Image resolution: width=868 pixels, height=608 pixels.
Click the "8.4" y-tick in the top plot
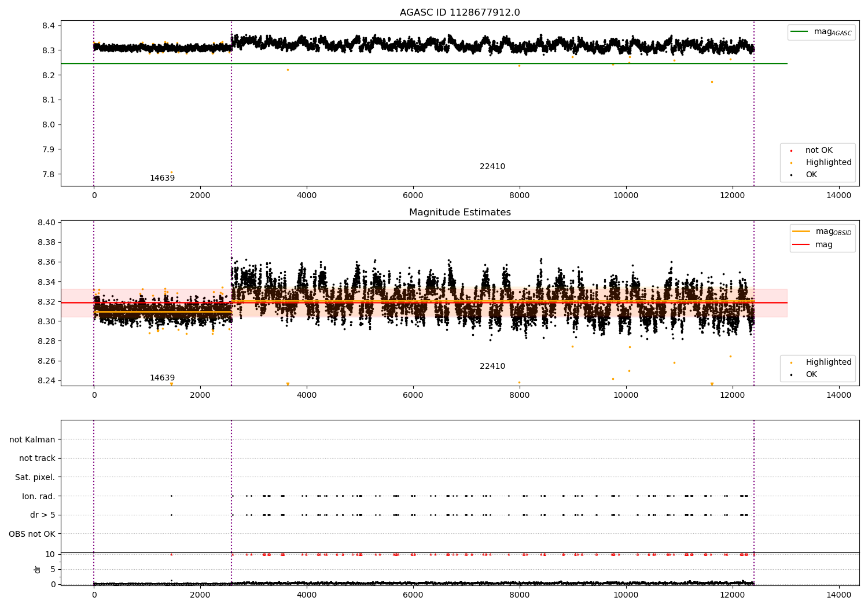point(49,25)
